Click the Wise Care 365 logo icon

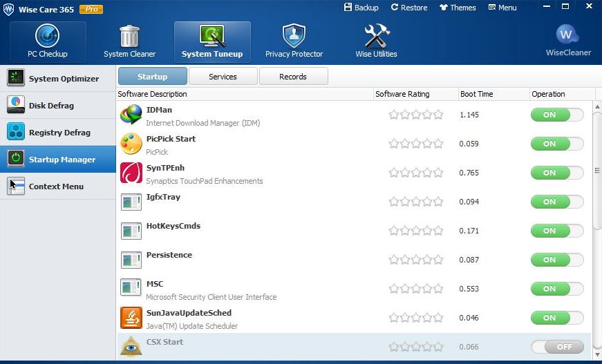[x=8, y=9]
